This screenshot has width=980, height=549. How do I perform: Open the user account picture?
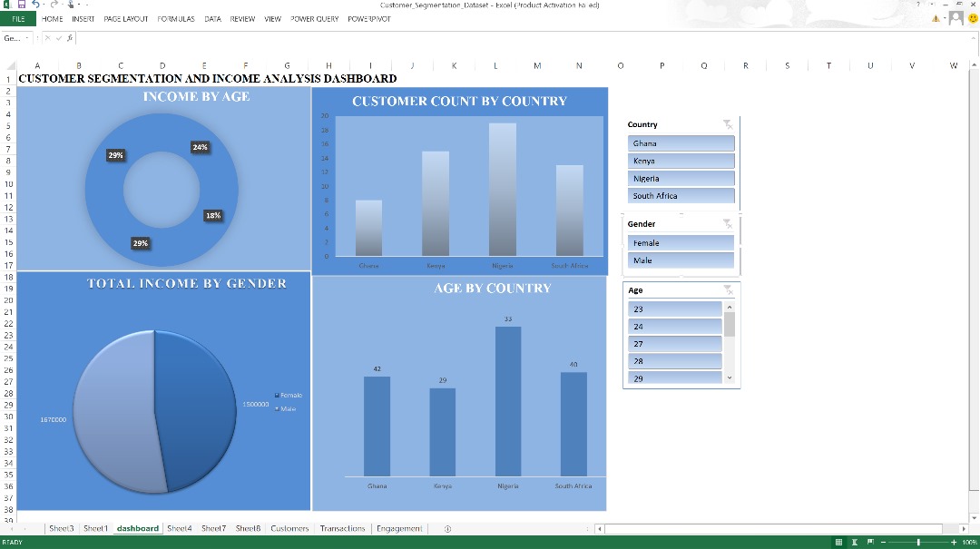[x=955, y=18]
